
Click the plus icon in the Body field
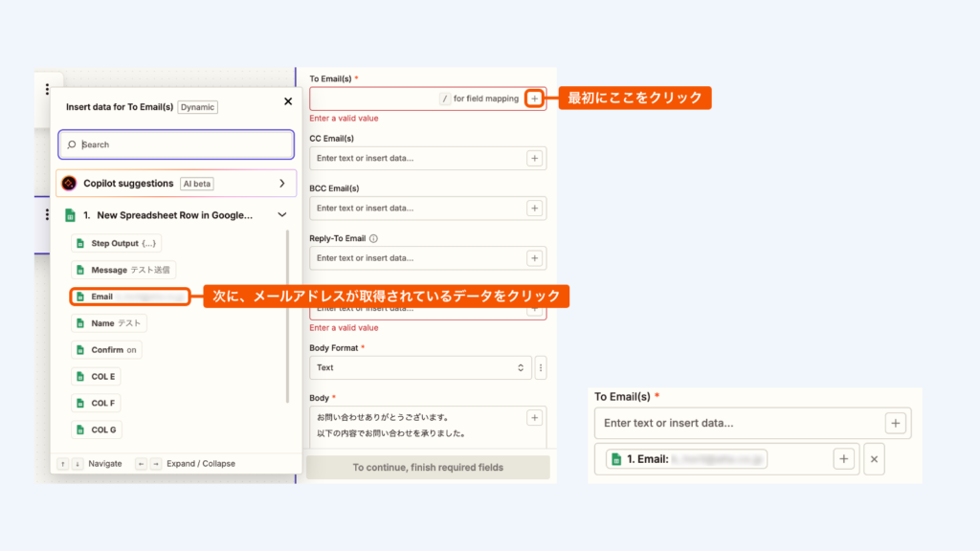click(x=534, y=417)
